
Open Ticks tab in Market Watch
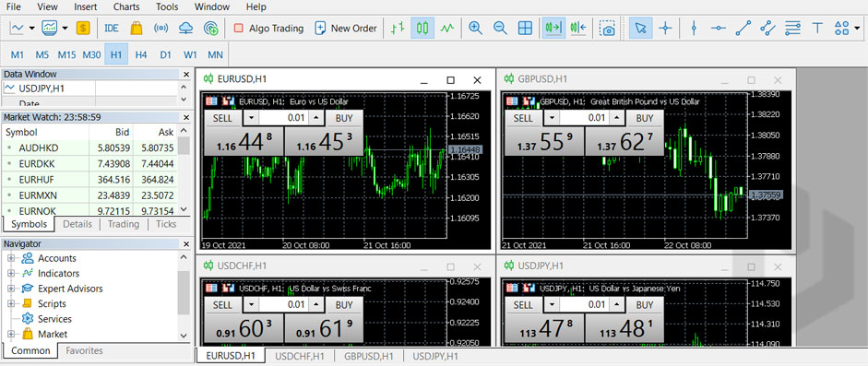tap(166, 224)
